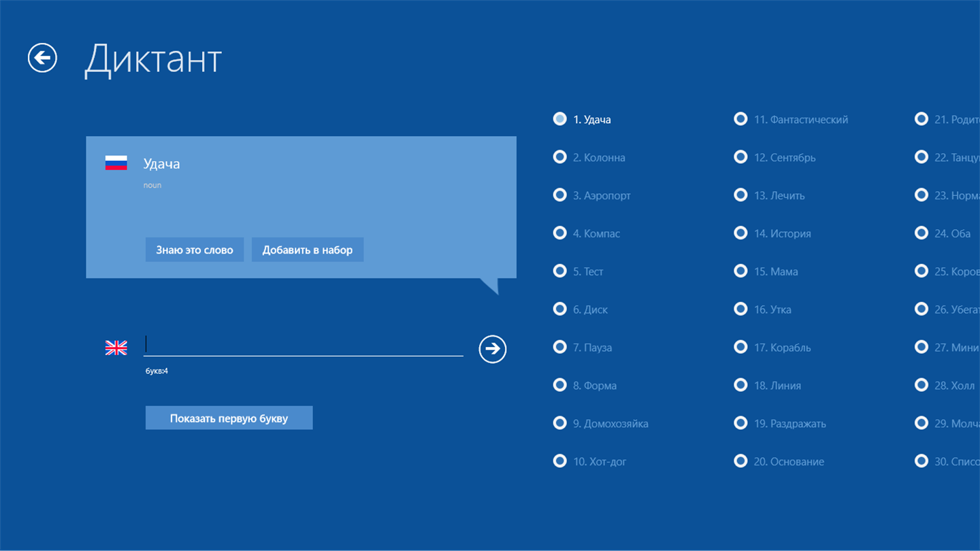Viewport: 980px width, 551px height.
Task: Choose word 17. Корабль
Action: 772,348
